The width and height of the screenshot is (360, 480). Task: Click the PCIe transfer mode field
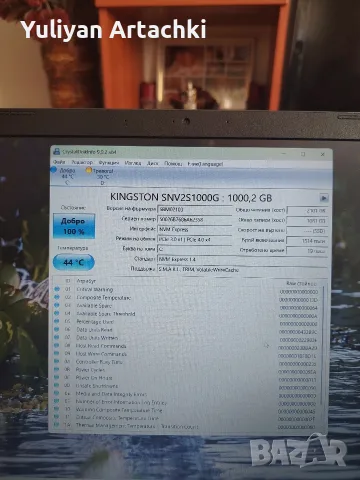click(195, 240)
